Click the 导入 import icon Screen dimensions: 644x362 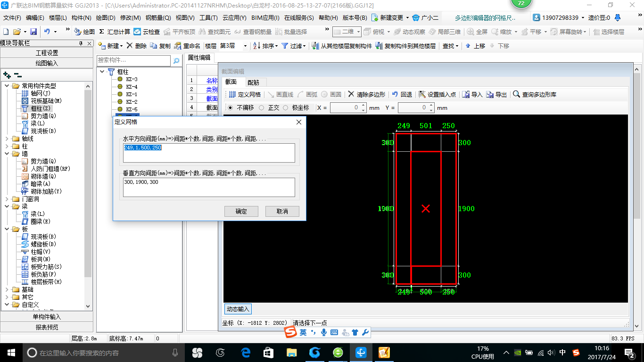point(466,94)
